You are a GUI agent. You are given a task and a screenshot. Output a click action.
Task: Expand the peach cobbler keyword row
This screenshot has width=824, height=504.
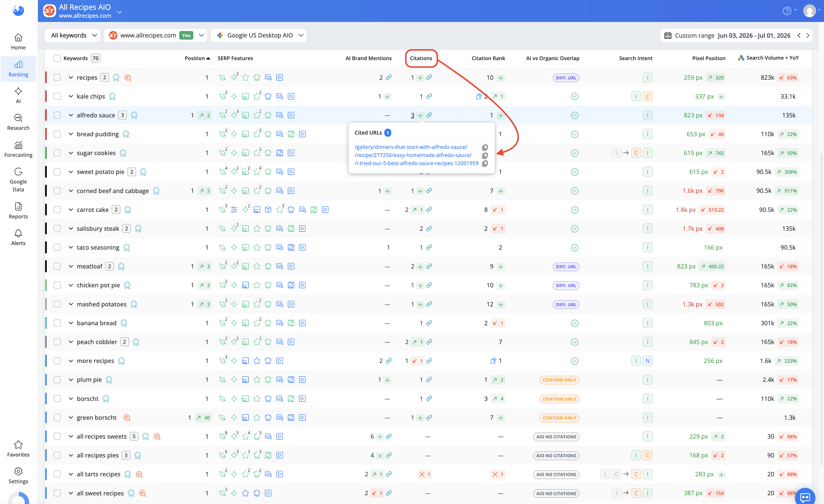[x=71, y=342]
